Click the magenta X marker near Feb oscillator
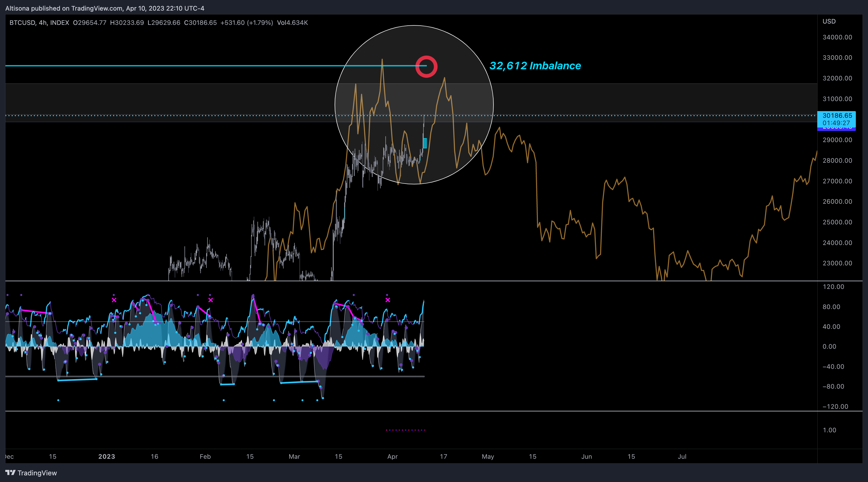Viewport: 868px width, 482px height. pyautogui.click(x=211, y=300)
